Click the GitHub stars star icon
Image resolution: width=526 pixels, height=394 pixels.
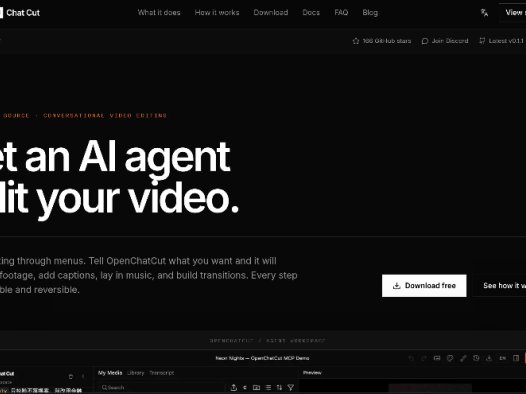[356, 41]
